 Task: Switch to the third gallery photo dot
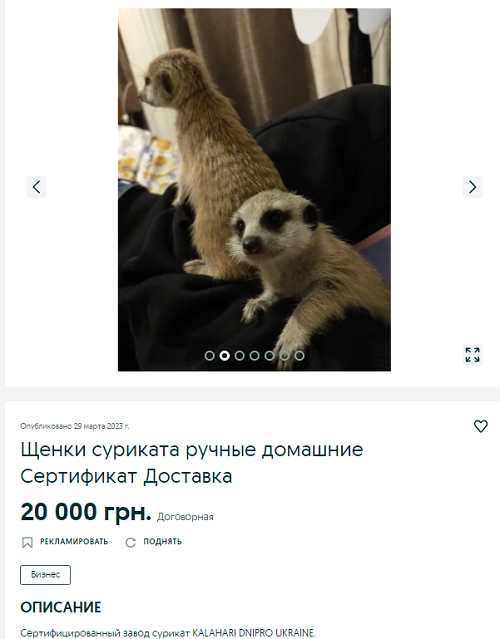pos(240,356)
